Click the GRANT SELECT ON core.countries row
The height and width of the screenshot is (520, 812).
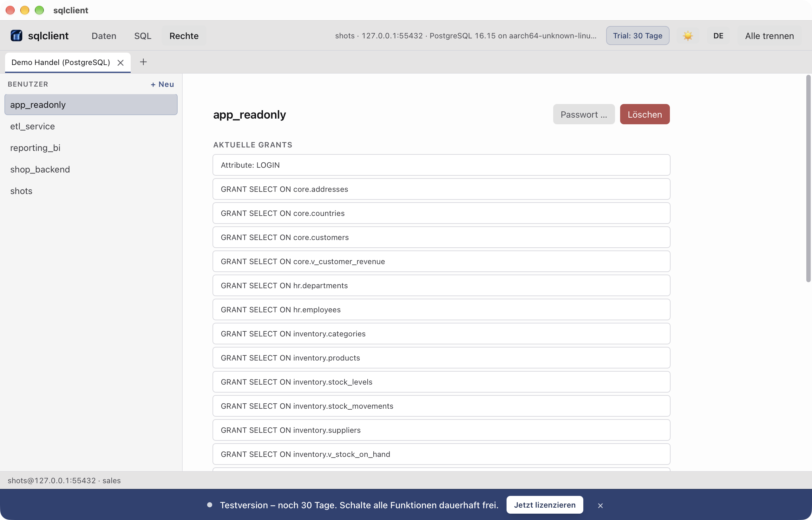[x=441, y=213]
